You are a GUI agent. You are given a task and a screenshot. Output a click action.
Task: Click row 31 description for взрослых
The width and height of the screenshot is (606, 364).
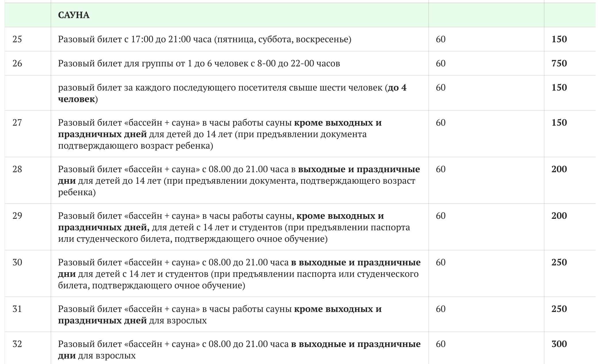[220, 315]
